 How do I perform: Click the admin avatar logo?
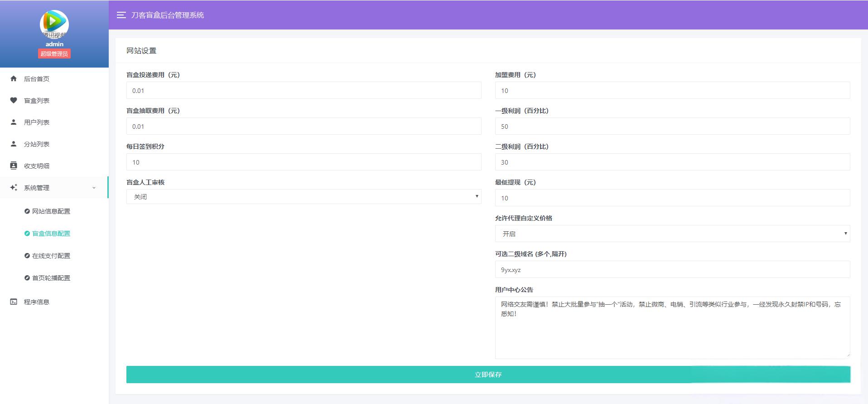tap(54, 24)
